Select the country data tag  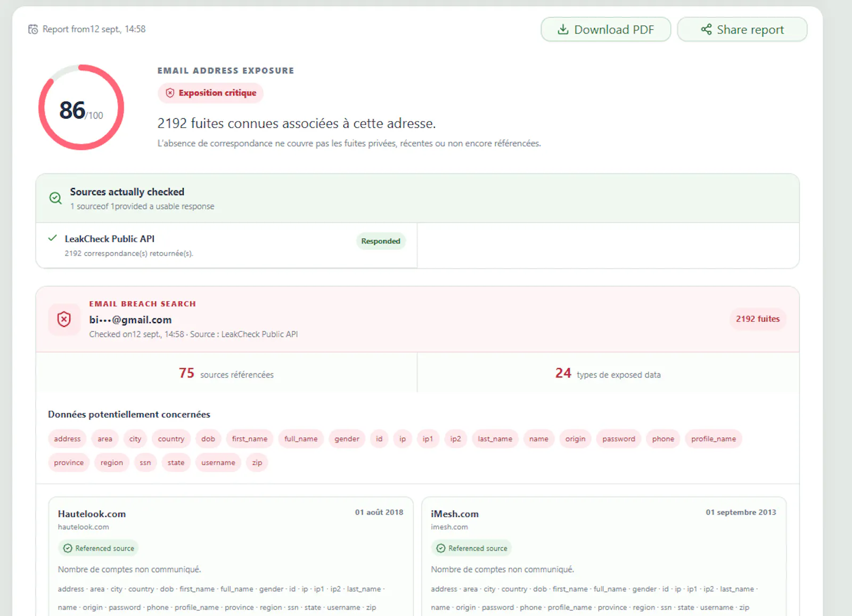coord(171,439)
